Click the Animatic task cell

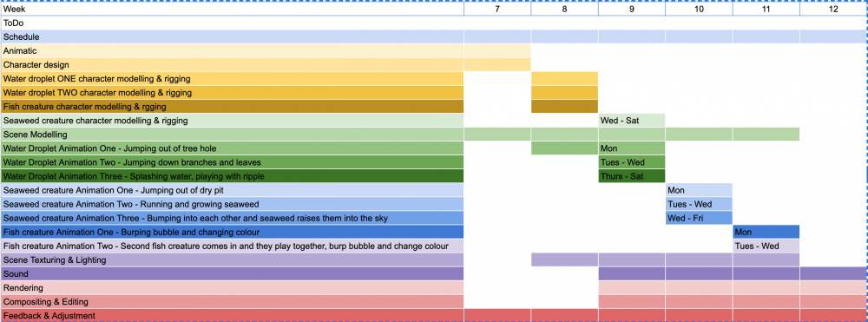[x=232, y=51]
